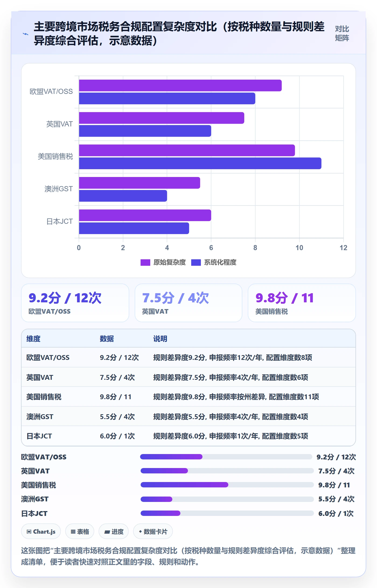377x588 pixels.
Task: Click the 数据卡片 tag chip
Action: (153, 532)
